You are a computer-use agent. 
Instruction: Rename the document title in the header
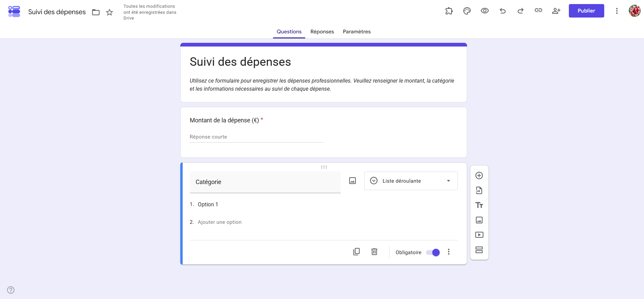point(57,12)
